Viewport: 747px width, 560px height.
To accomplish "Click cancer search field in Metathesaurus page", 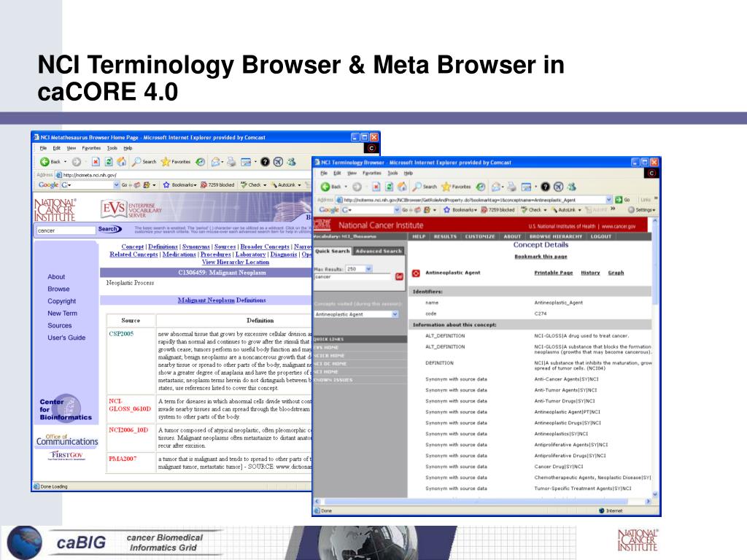I will (x=66, y=230).
